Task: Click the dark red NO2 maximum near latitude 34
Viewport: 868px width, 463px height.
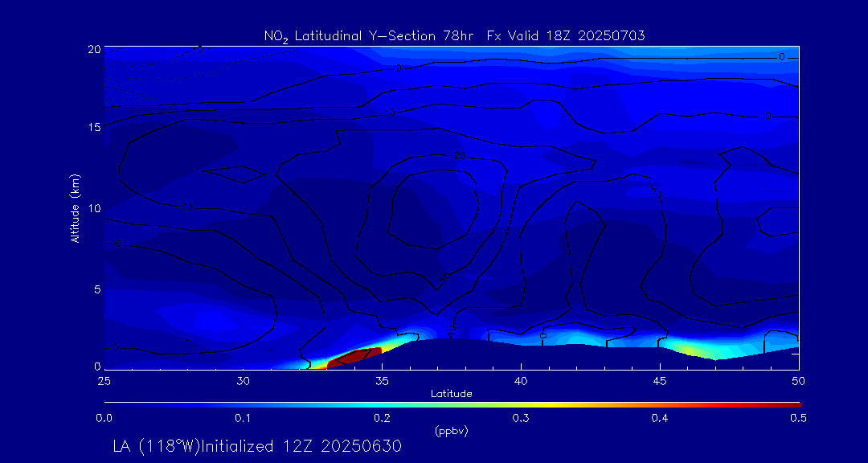Action: coord(354,357)
